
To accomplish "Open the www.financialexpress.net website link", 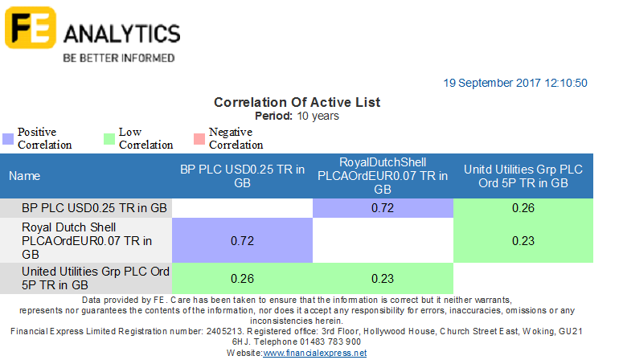I will pos(314,353).
